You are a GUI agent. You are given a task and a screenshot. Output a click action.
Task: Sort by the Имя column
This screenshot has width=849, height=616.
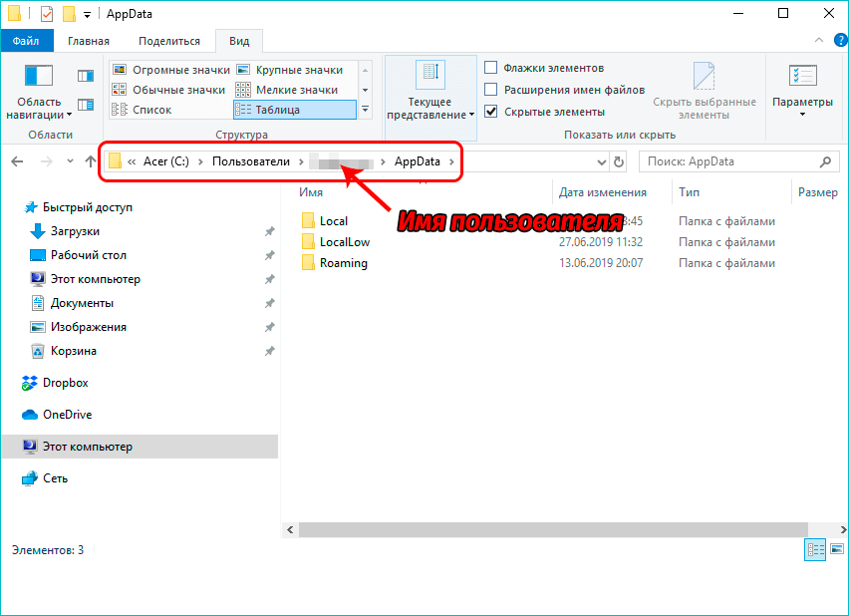[x=311, y=192]
